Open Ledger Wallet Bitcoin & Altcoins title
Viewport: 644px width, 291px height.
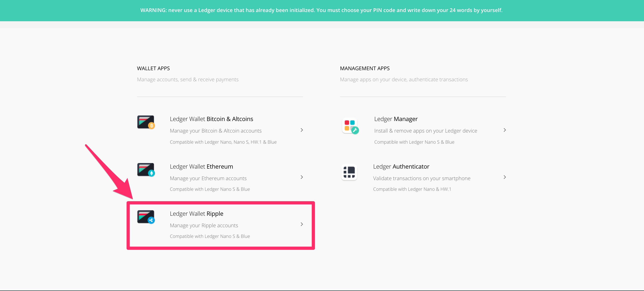(x=211, y=119)
